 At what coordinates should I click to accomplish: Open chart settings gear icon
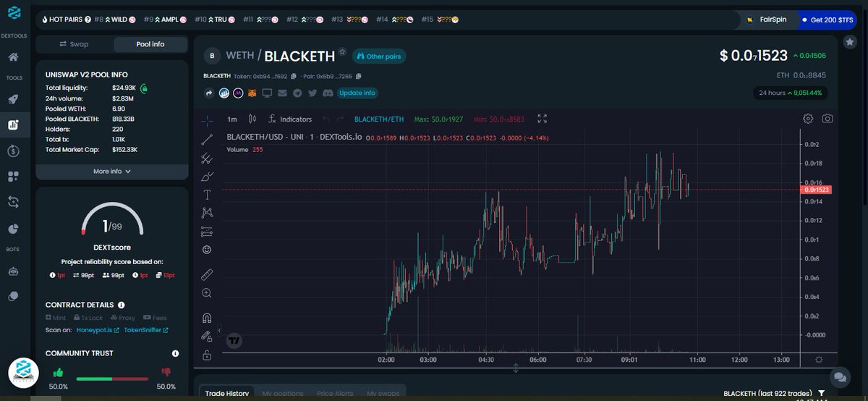click(808, 119)
